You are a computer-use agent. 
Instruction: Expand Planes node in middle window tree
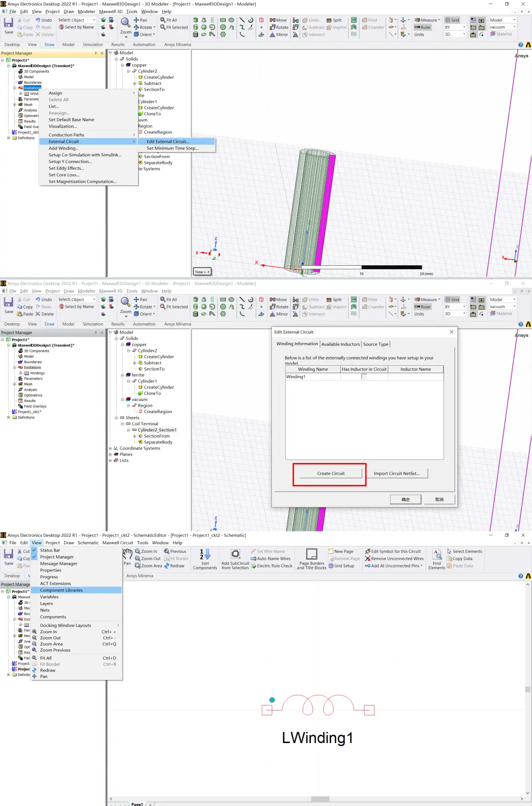(110, 455)
